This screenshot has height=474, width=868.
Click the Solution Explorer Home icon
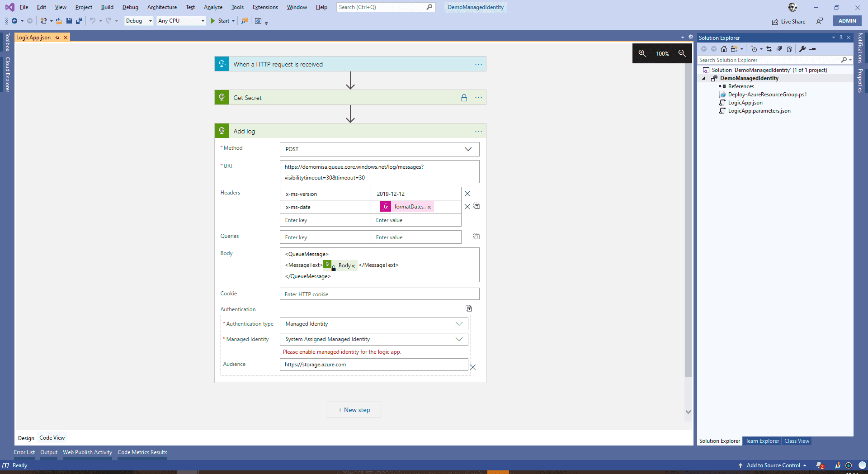point(724,49)
